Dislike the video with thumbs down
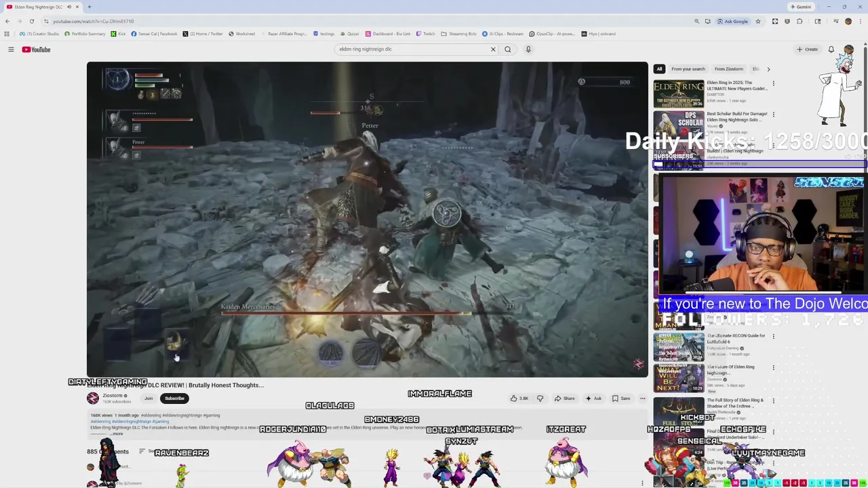 (x=540, y=399)
